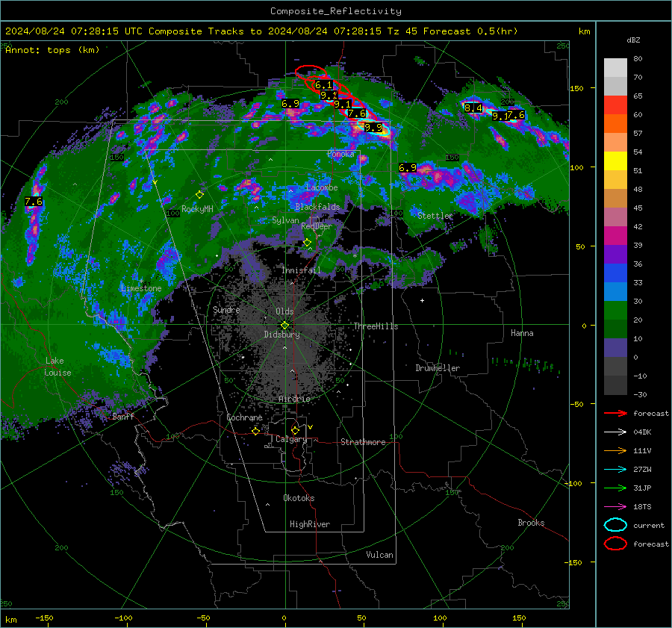
Task: Click the 8.4 storm top label
Action: point(473,108)
